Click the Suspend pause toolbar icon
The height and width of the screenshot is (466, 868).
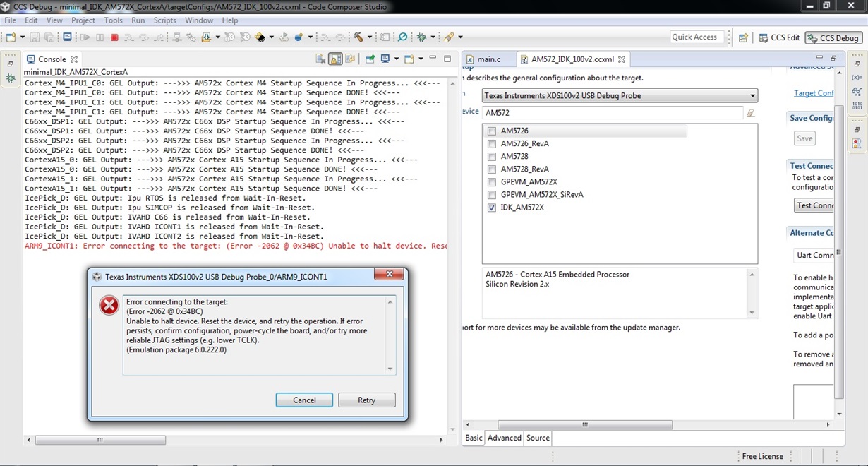[100, 37]
